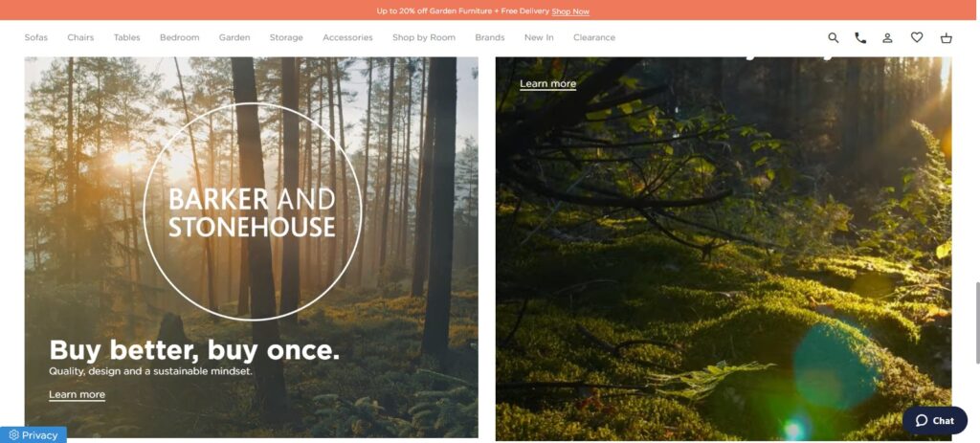Open the New In menu
Image resolution: width=980 pixels, height=443 pixels.
click(x=539, y=37)
